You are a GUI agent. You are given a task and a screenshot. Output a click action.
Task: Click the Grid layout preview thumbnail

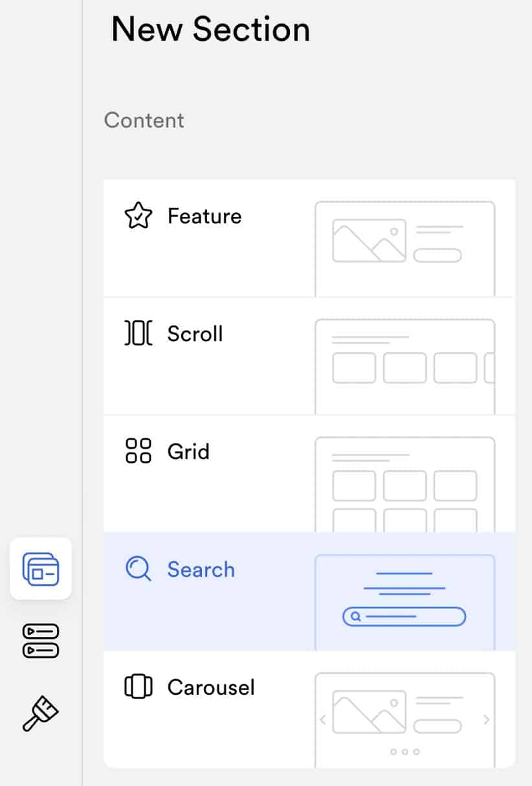coord(405,484)
